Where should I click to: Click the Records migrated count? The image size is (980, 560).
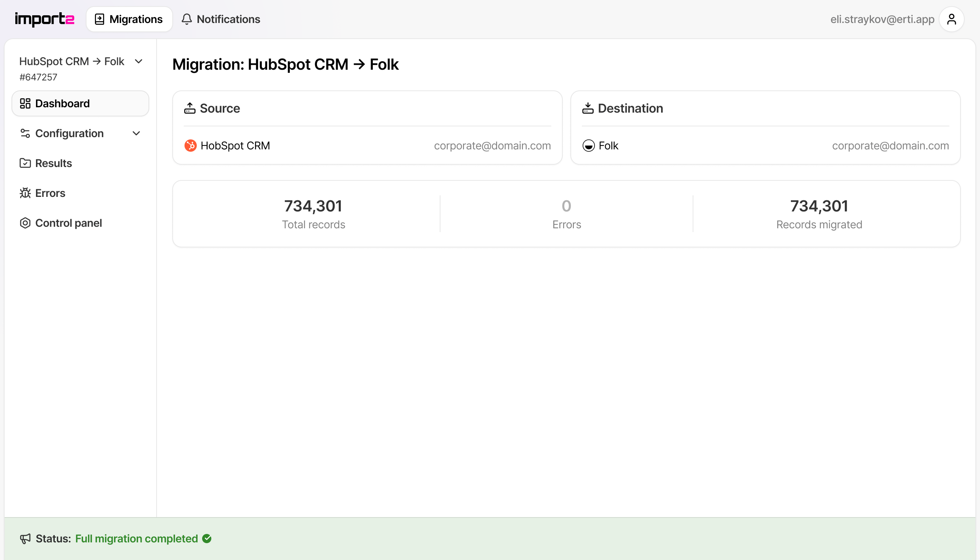click(x=818, y=206)
